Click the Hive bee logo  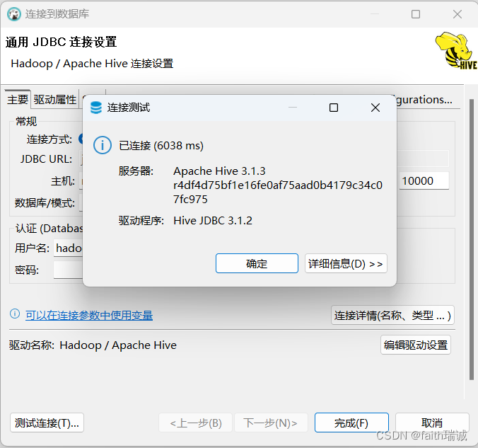point(456,51)
